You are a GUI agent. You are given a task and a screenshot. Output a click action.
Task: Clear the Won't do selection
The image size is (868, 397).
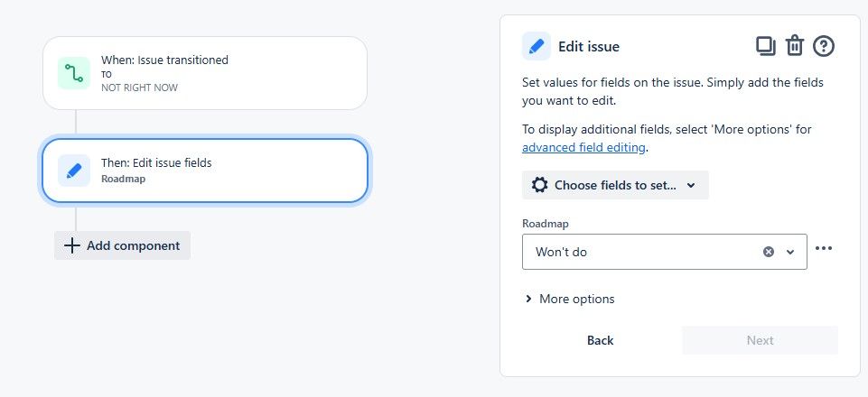[x=769, y=252]
